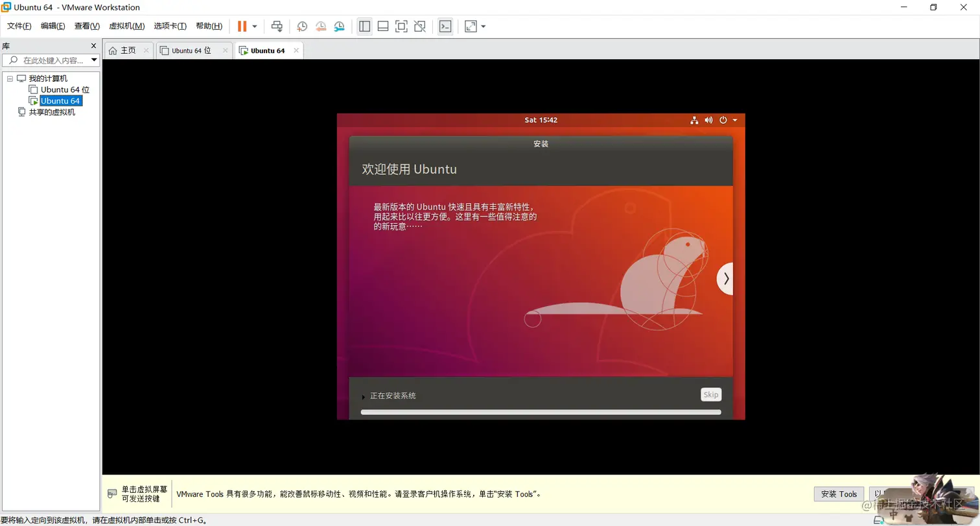Open the library search filter dropdown
Screen dimensions: 980x526
point(94,60)
